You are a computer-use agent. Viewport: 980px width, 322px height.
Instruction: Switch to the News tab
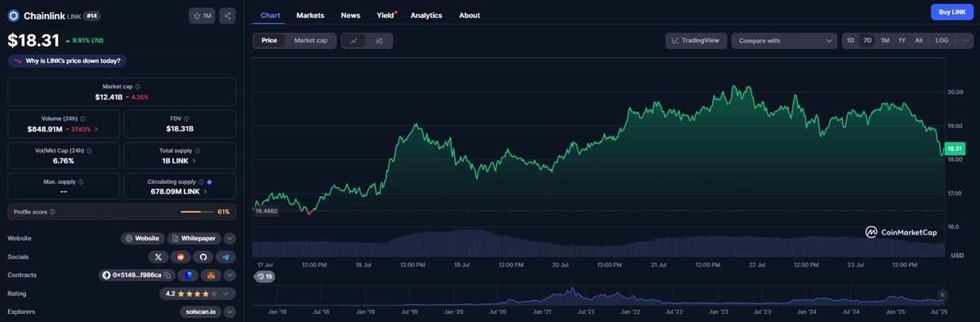(350, 15)
